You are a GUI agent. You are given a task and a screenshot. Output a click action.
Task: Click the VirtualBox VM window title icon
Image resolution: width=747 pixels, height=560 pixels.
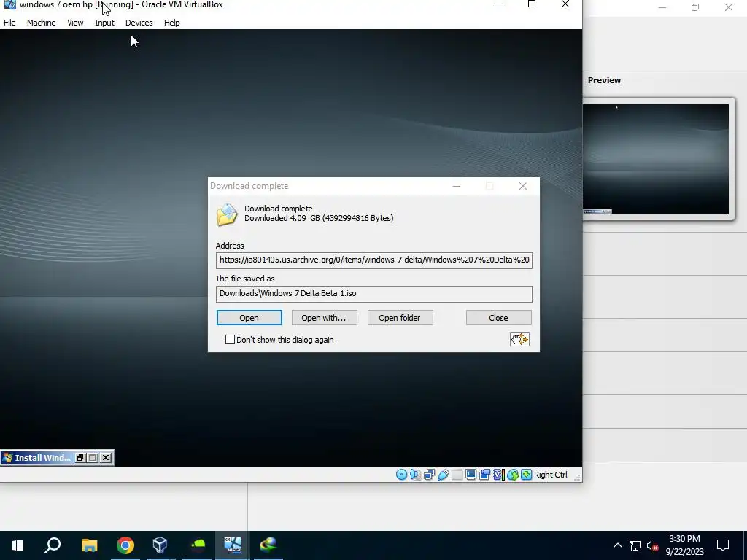9,5
